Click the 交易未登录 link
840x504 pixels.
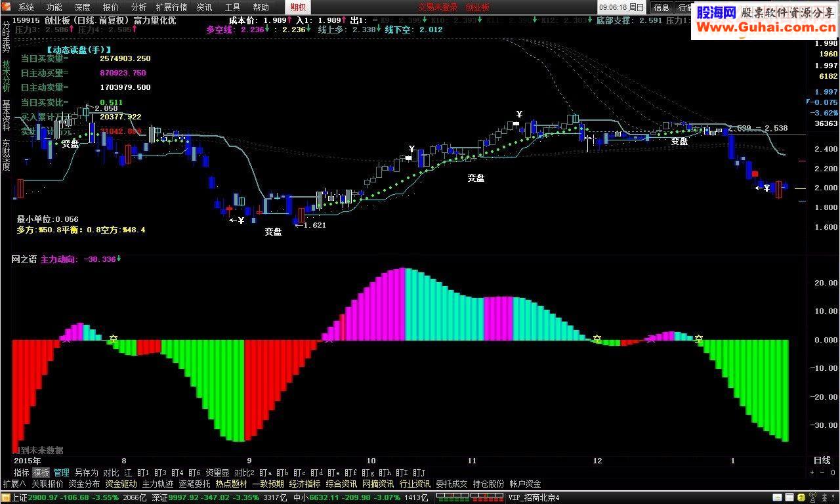tap(438, 7)
